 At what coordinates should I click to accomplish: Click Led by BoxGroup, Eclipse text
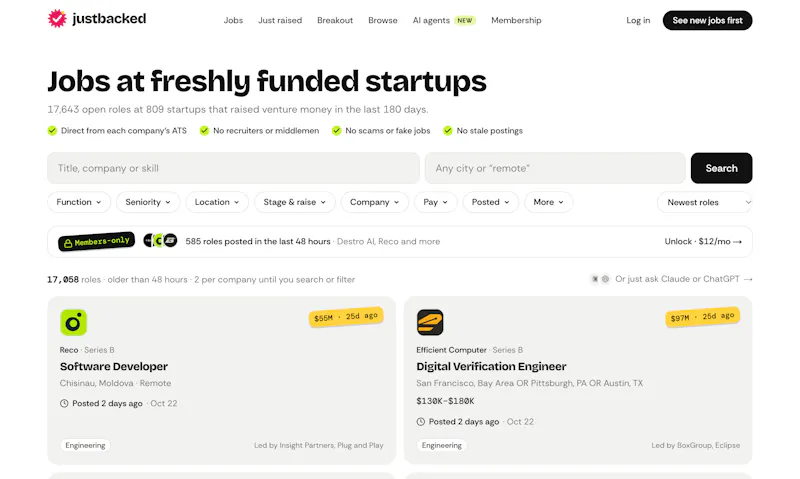(x=695, y=445)
